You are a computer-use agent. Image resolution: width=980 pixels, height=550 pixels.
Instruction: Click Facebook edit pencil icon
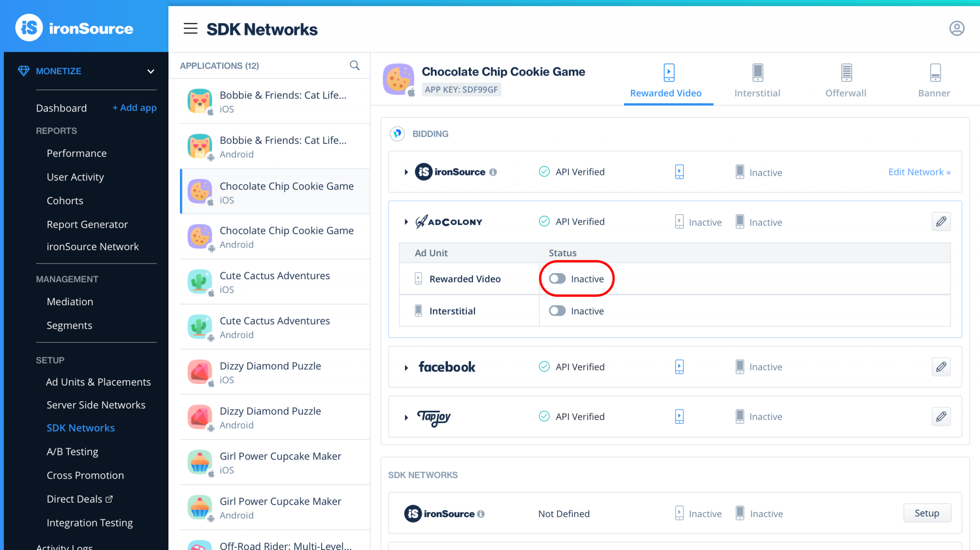941,367
